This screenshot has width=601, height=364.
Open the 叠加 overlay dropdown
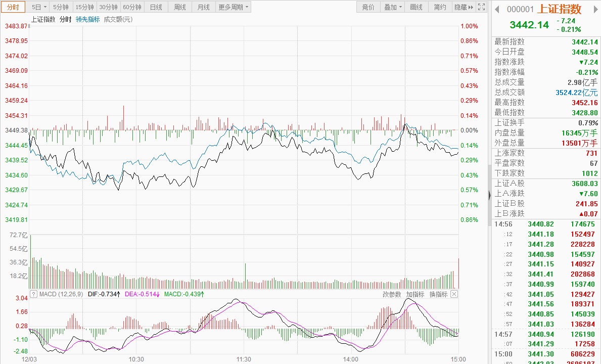tap(393, 7)
